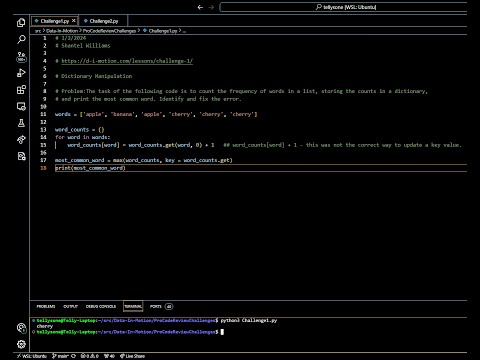
Task: Click the ProCodeReviewChallenges breadcrumb segment
Action: 109,31
